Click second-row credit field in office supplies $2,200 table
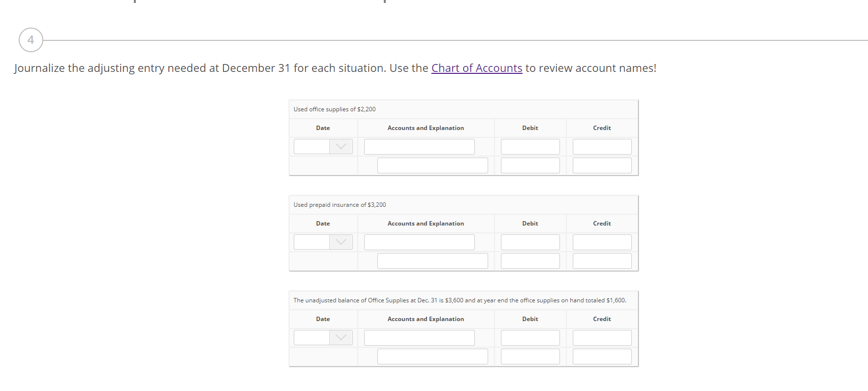The image size is (868, 391). (602, 165)
